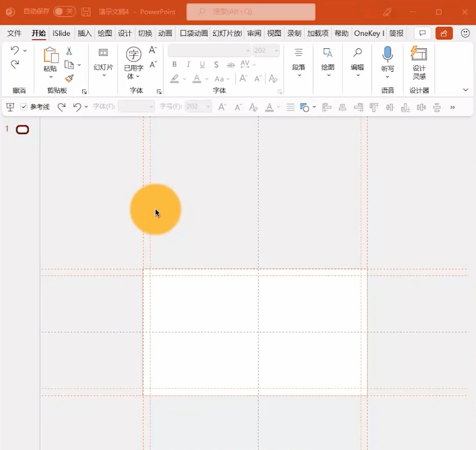Click the Format Painter brush icon
476x450 pixels.
[x=69, y=78]
